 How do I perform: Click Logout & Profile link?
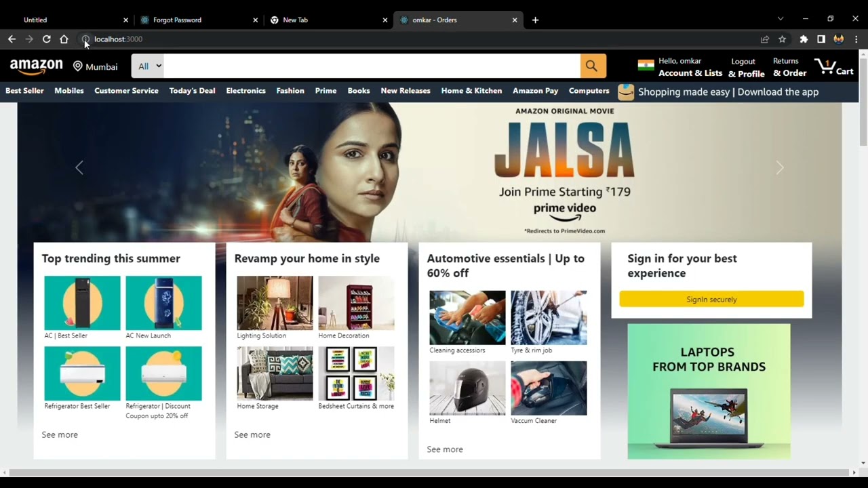click(x=747, y=67)
